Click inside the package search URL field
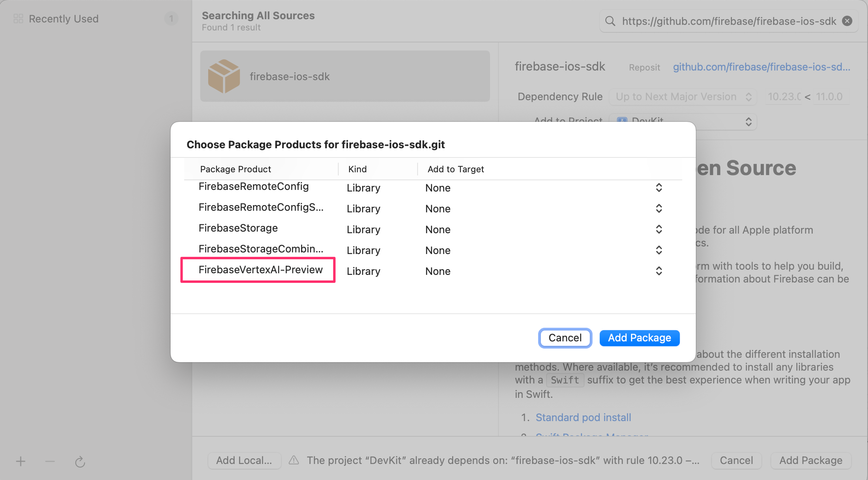Screen dimensions: 868x480 (721, 21)
